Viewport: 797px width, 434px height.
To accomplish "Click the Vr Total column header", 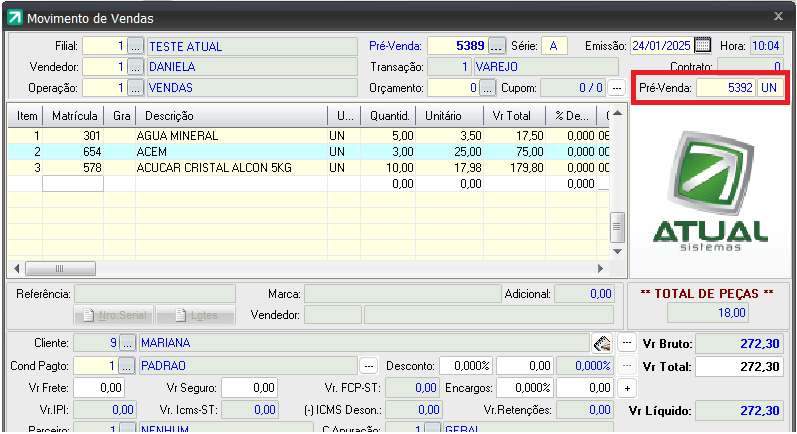I will point(513,116).
